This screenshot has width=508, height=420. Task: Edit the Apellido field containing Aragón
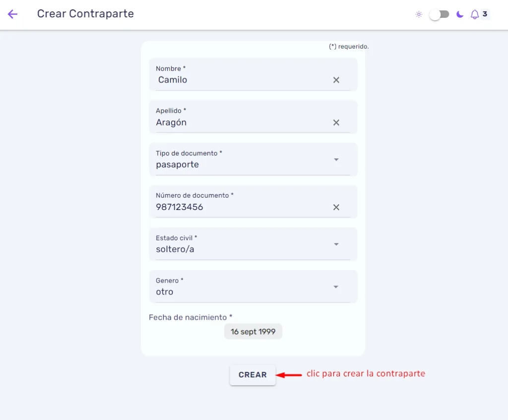click(253, 117)
